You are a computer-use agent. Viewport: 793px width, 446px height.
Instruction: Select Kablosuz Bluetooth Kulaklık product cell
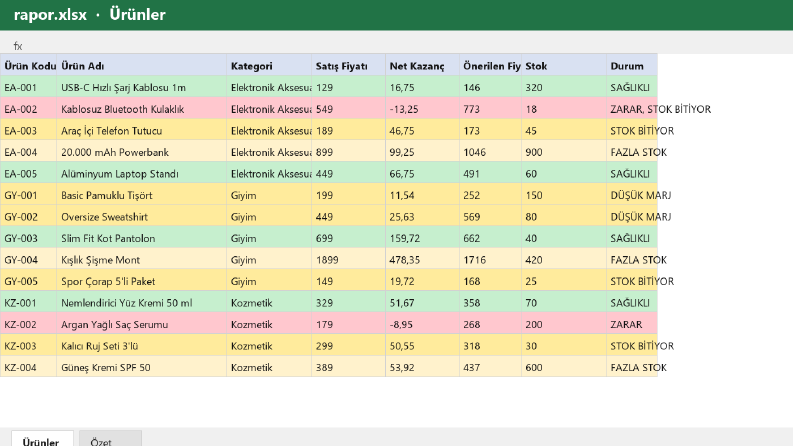[142, 109]
